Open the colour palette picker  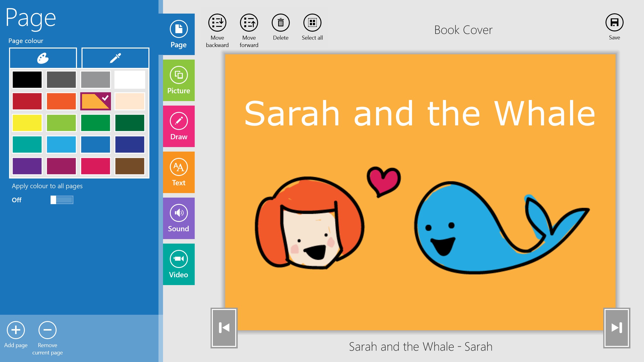point(43,58)
